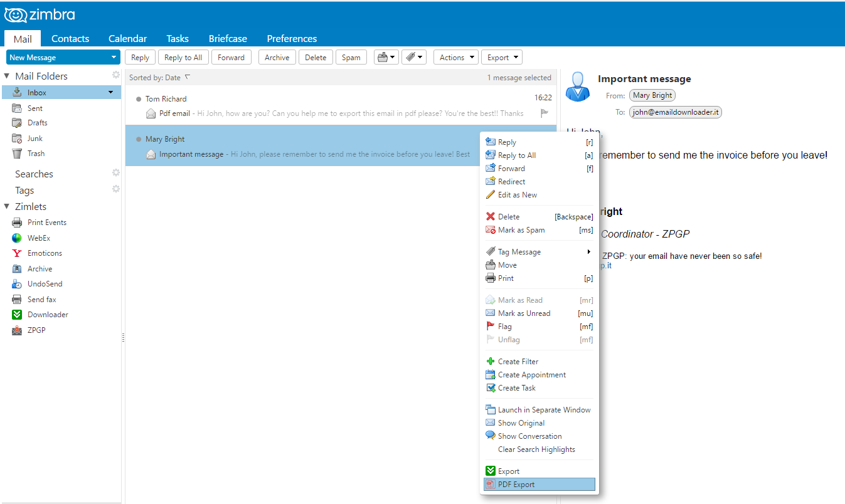Click the flag icon on Tom Richard's email
The width and height of the screenshot is (845, 504).
pyautogui.click(x=545, y=113)
